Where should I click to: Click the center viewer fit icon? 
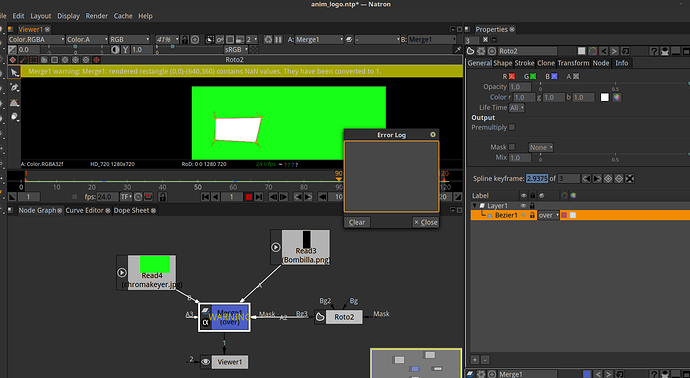coord(195,40)
